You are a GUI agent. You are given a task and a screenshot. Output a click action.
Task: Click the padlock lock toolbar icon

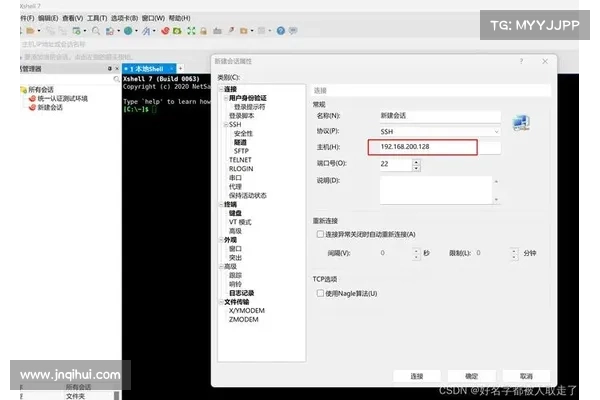point(204,31)
